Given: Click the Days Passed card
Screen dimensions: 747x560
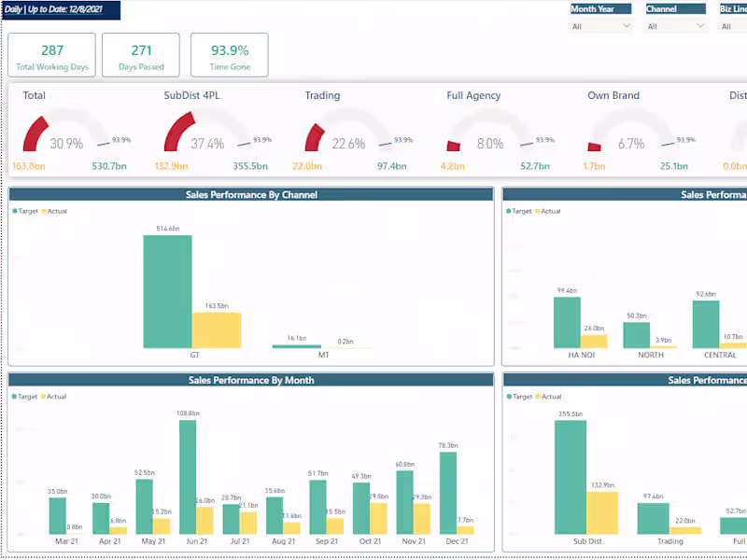Looking at the screenshot, I should coord(141,55).
